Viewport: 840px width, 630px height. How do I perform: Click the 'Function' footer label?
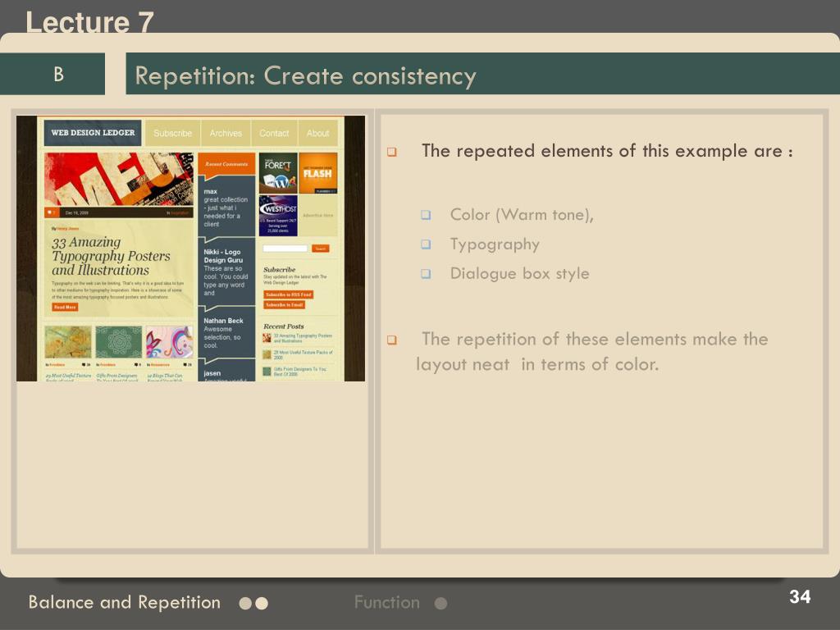click(387, 603)
